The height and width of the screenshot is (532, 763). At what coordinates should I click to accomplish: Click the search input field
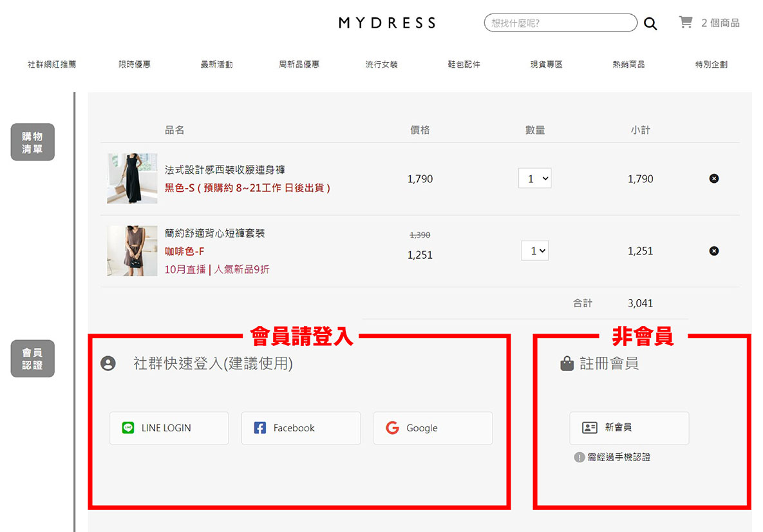(561, 23)
